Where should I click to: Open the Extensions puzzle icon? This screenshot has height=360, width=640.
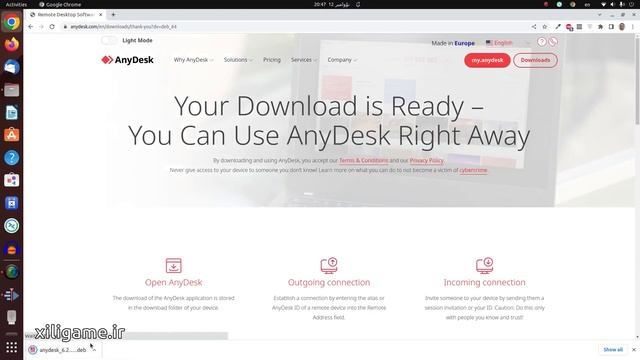600,27
